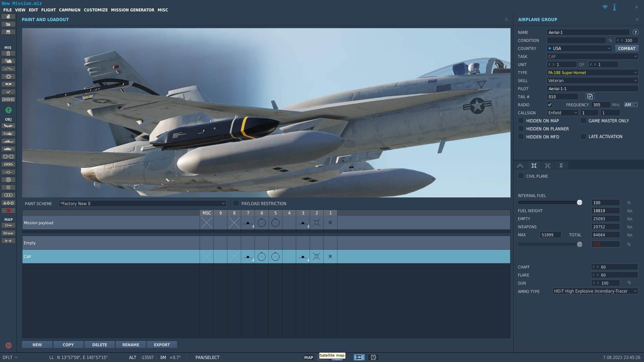
Task: Click the COPY payload button
Action: pyautogui.click(x=68, y=345)
